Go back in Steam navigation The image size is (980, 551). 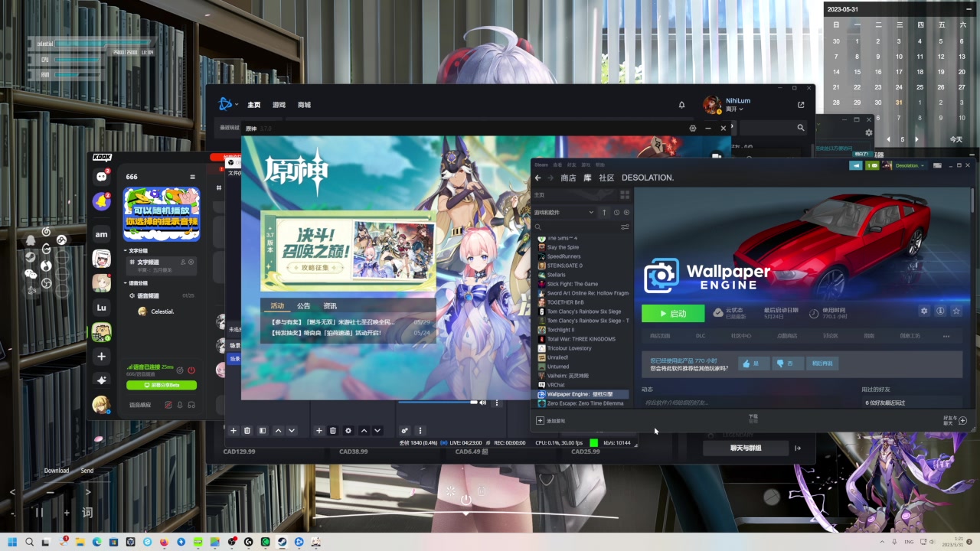[537, 178]
